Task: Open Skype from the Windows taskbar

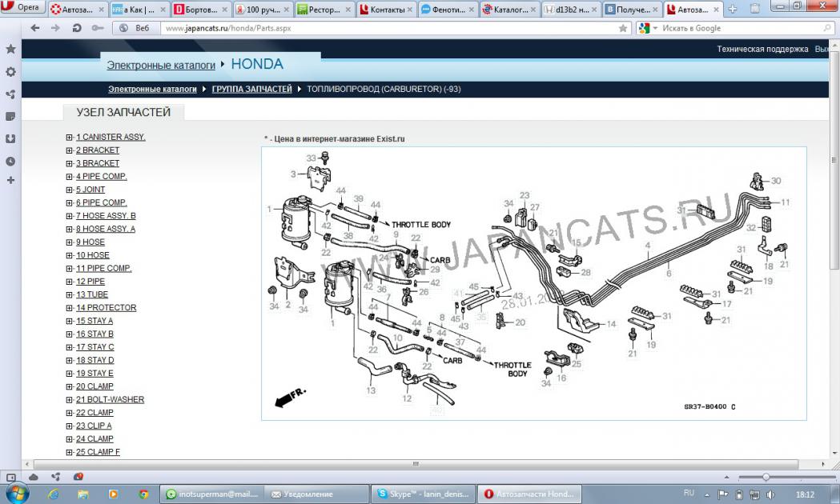Action: 424,494
